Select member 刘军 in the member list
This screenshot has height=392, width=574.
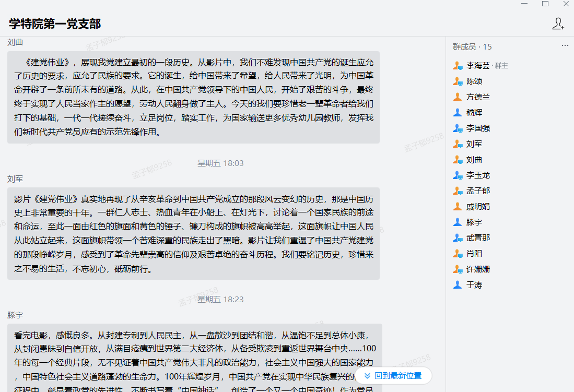pyautogui.click(x=474, y=144)
